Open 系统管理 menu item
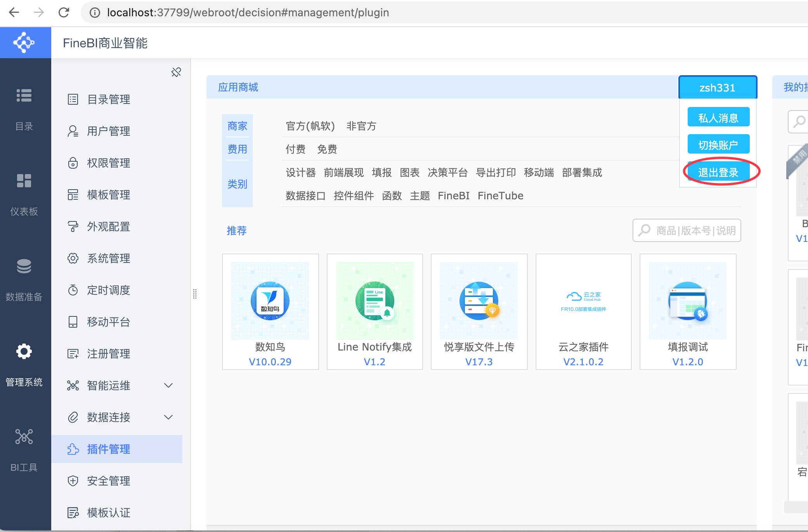The image size is (808, 532). tap(117, 258)
